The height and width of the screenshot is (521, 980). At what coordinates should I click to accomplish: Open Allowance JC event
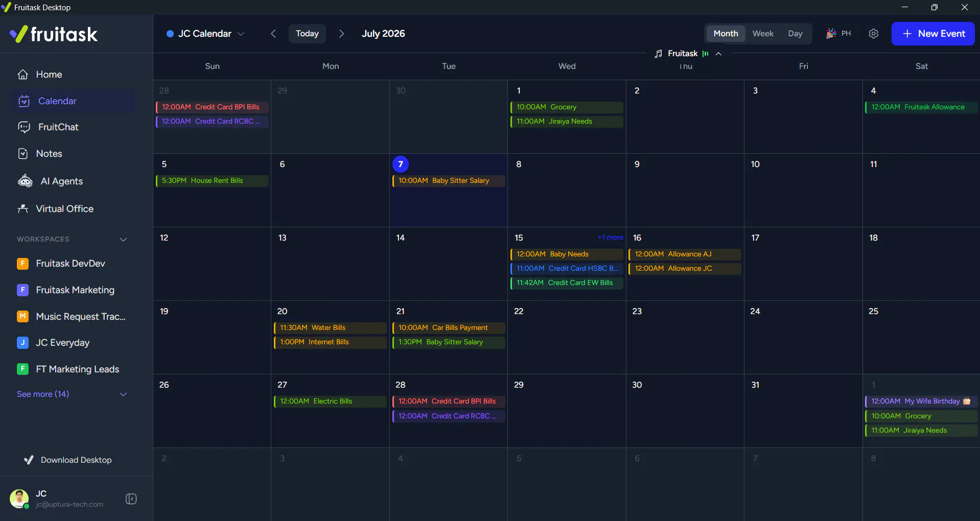pos(685,269)
